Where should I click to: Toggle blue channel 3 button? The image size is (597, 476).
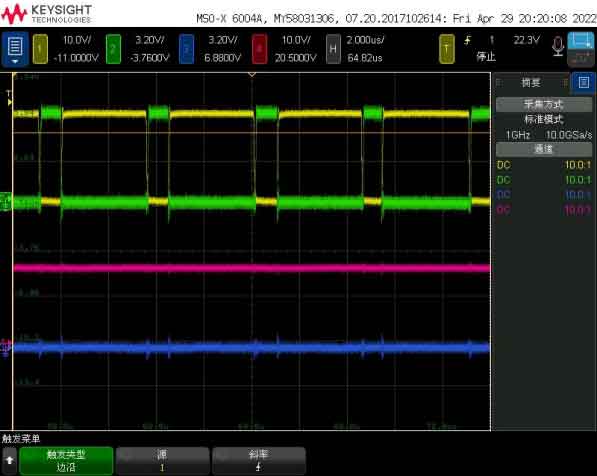click(186, 49)
